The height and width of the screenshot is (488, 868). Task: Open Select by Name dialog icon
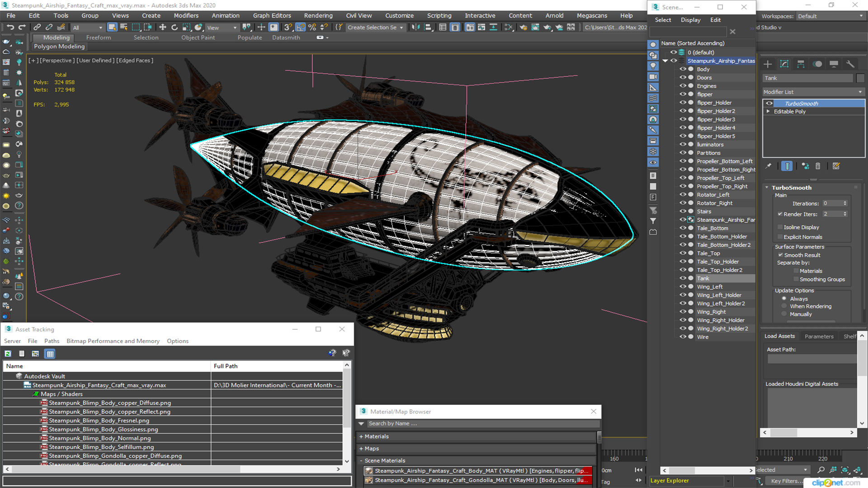tap(124, 28)
